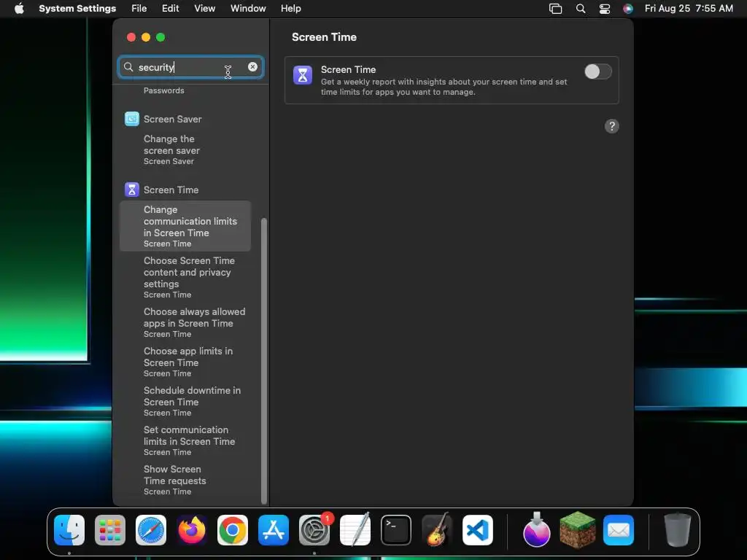Open the App Store from the Dock

[x=274, y=530]
